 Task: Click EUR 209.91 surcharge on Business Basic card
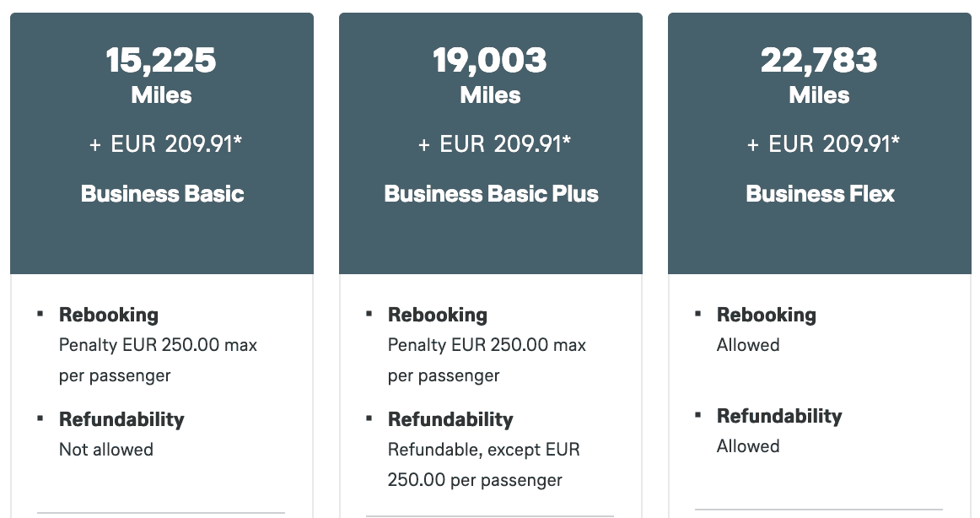(x=166, y=144)
